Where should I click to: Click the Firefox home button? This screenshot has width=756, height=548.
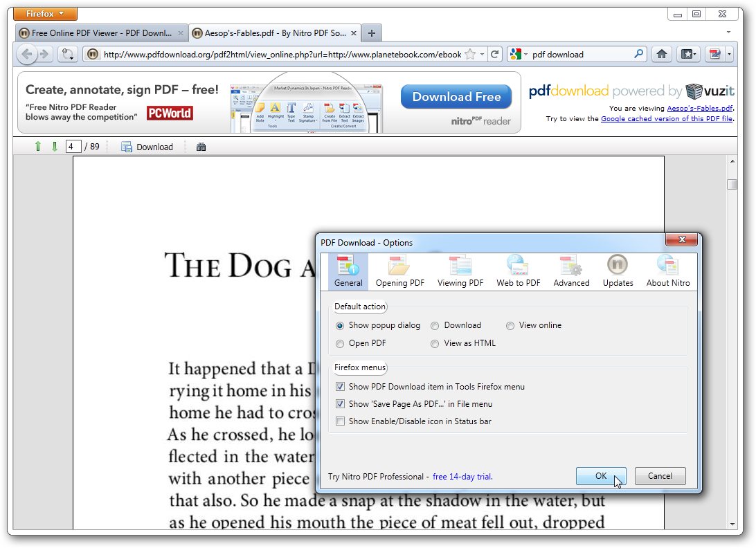[x=662, y=54]
